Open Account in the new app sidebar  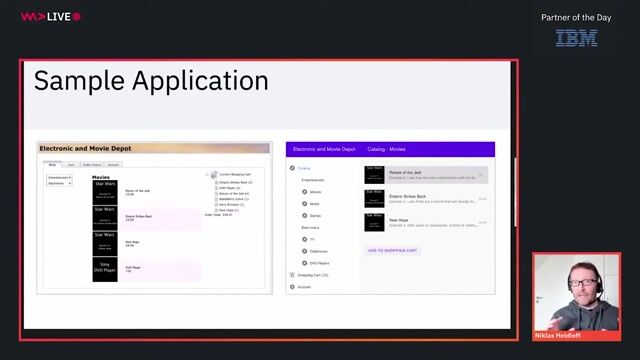pyautogui.click(x=304, y=287)
